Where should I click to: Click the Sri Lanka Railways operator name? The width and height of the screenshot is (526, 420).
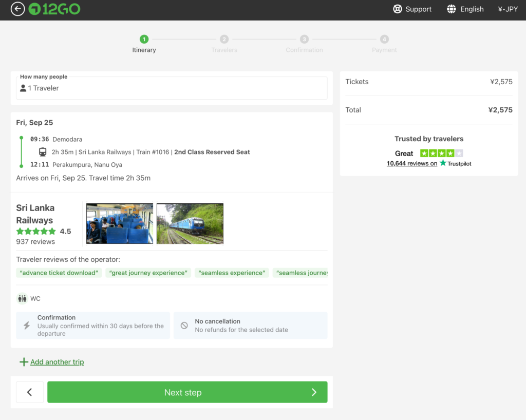(35, 214)
